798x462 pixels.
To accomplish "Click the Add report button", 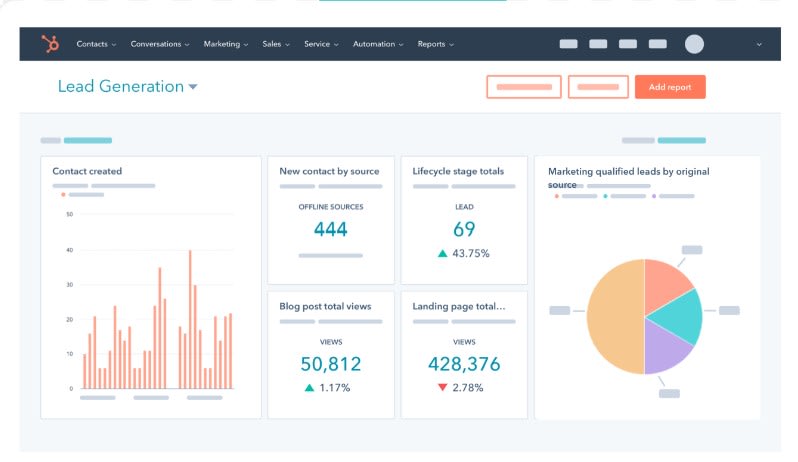I will click(x=670, y=87).
